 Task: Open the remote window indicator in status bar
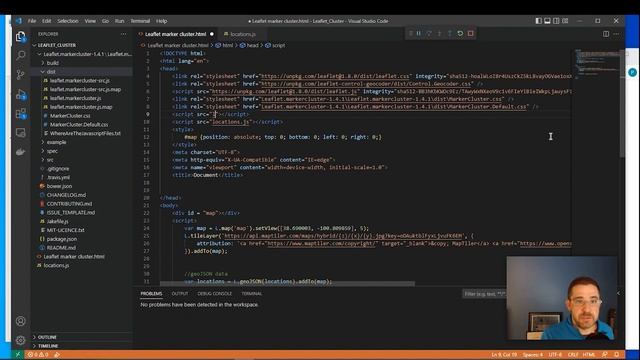18,355
